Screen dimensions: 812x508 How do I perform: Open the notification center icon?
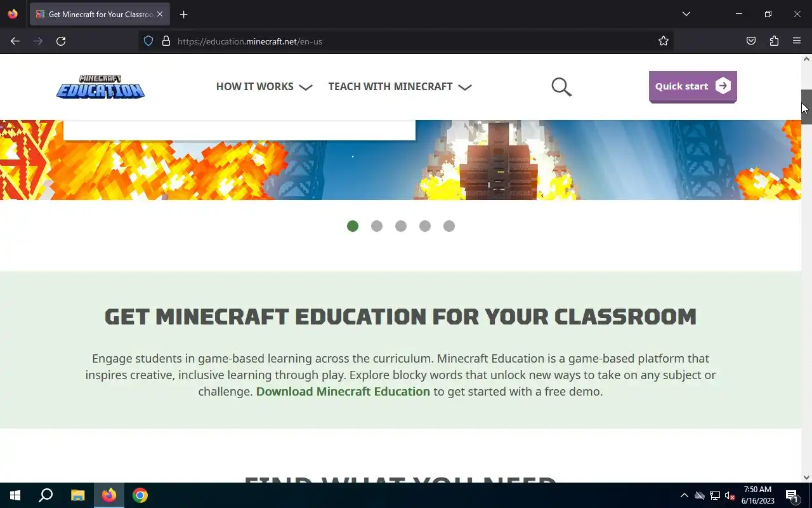pos(792,495)
